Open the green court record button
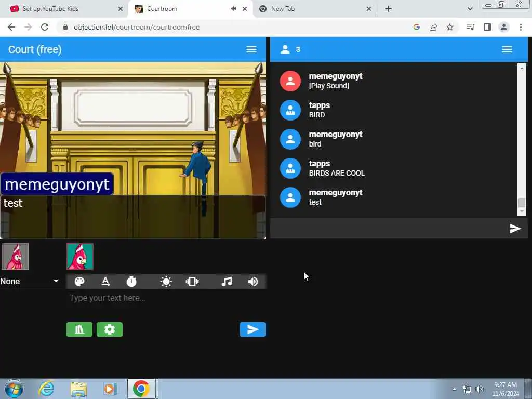This screenshot has width=532, height=399. 79,329
